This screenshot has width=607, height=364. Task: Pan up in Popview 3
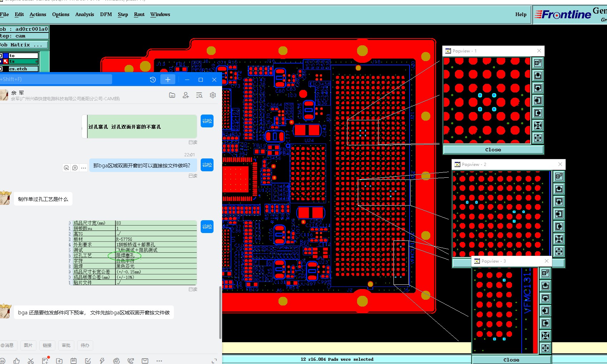click(545, 285)
